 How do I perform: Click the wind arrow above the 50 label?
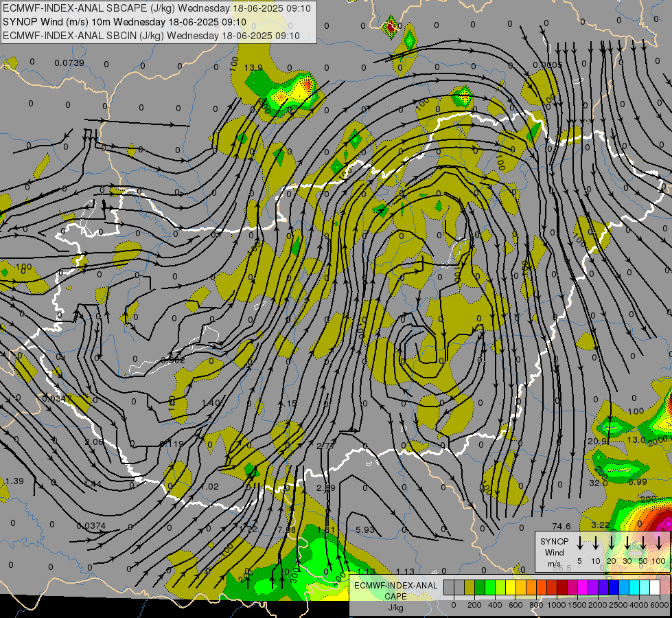tap(643, 543)
